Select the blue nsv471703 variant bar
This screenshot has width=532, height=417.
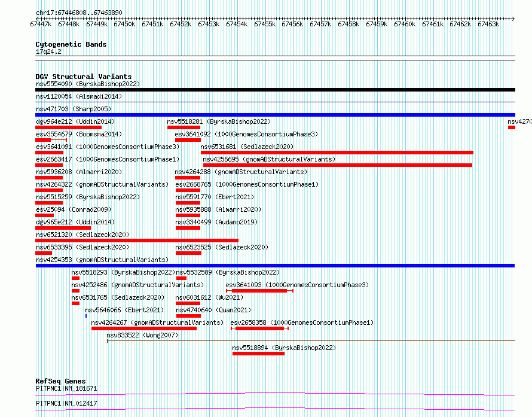[x=275, y=115]
